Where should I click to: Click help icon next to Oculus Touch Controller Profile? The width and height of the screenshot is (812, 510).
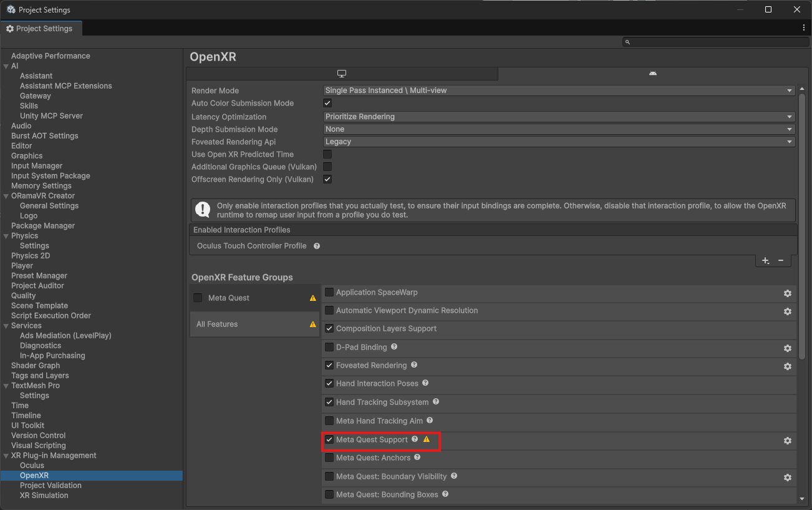tap(317, 246)
